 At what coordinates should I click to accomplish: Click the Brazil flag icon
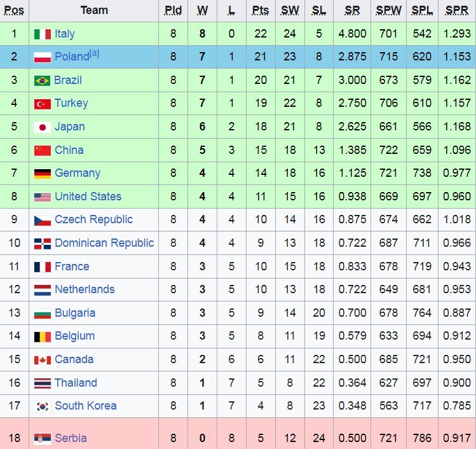click(42, 80)
